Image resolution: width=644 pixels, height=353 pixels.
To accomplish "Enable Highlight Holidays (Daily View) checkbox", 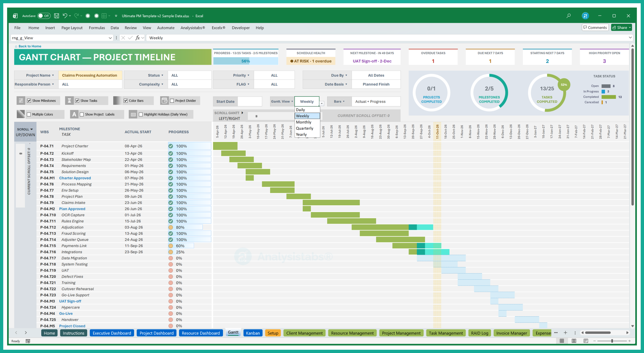I will point(141,114).
